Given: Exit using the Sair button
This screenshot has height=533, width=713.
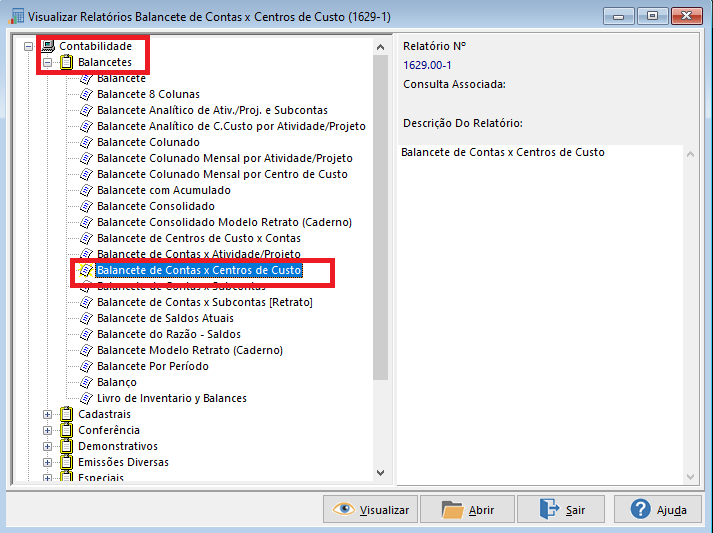Looking at the screenshot, I should 561,509.
